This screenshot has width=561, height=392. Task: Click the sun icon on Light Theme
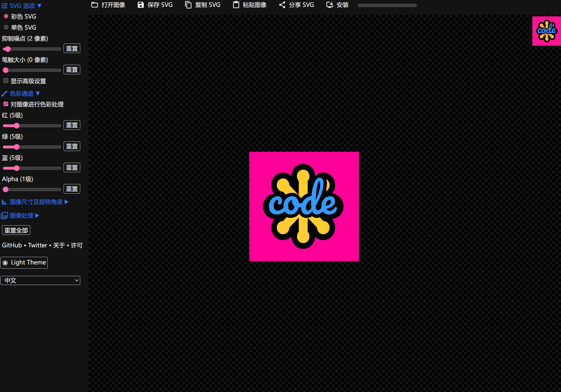[x=5, y=263]
